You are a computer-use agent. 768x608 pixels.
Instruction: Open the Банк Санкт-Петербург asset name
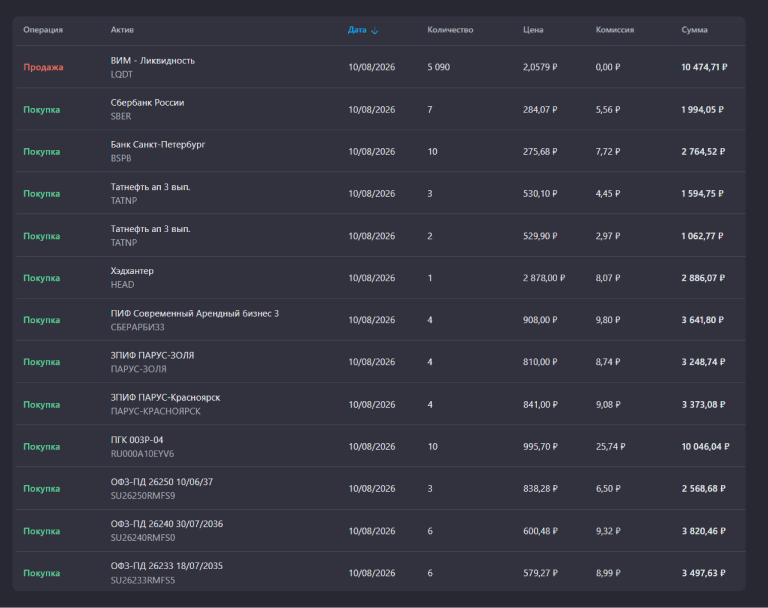click(x=158, y=145)
